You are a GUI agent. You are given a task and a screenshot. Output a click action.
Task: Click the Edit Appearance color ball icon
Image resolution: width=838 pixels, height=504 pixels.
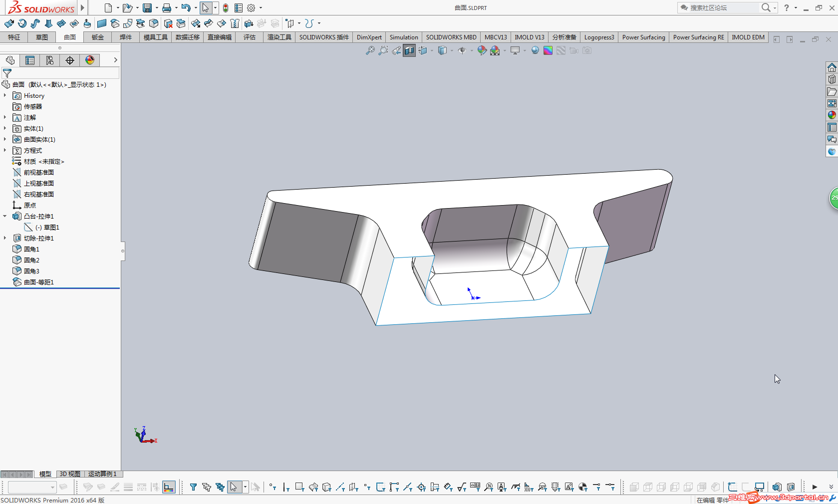482,50
